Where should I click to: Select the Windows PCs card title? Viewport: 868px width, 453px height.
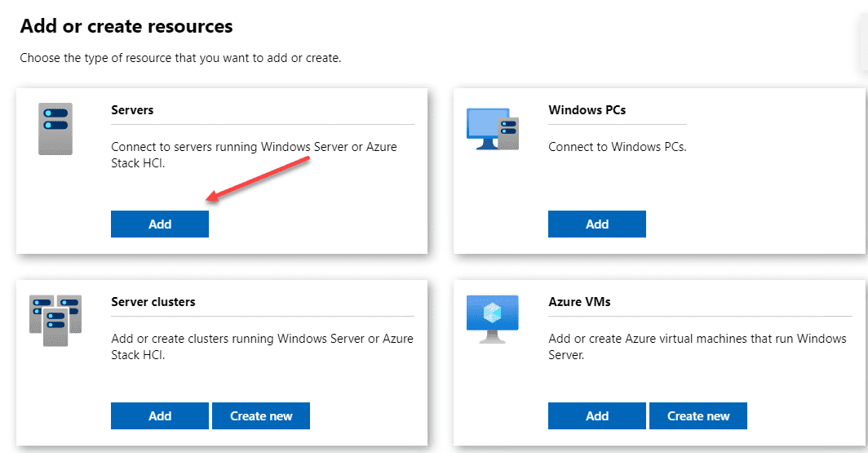pos(587,109)
